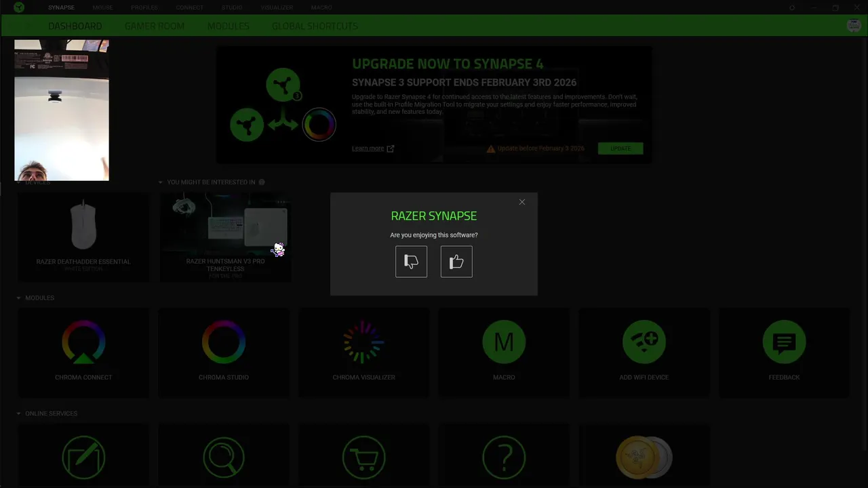
Task: Open the Mouse top menu tab
Action: 103,7
